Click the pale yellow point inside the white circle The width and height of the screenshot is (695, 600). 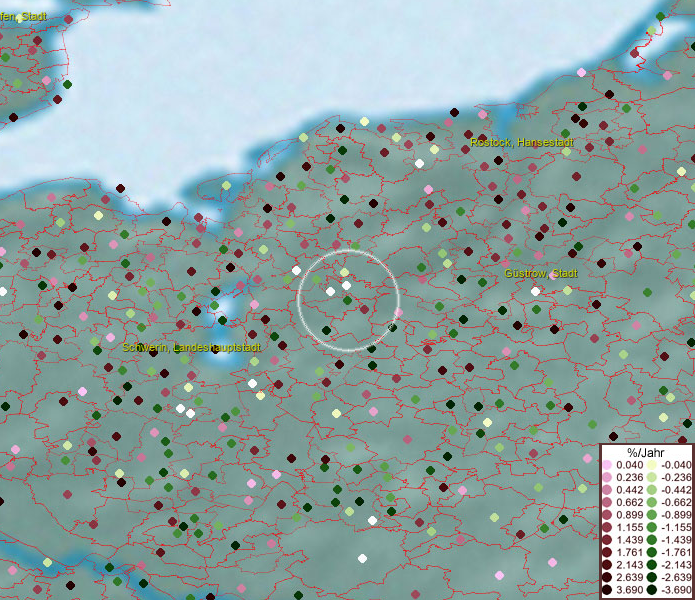tap(344, 272)
